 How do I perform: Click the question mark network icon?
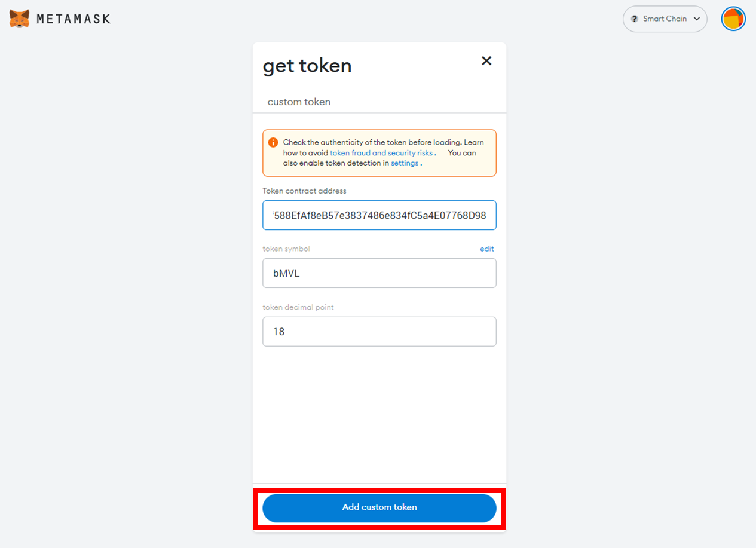point(635,19)
